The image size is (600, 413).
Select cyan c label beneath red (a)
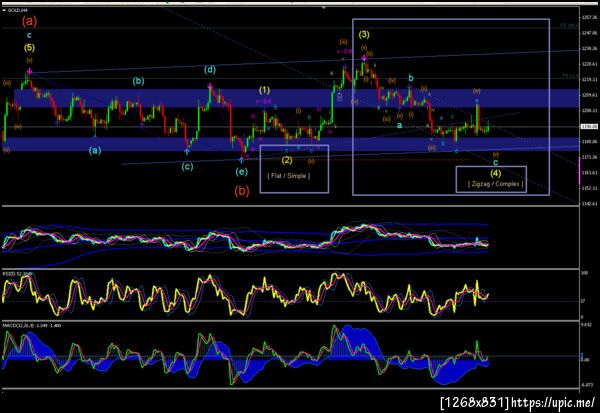[29, 36]
